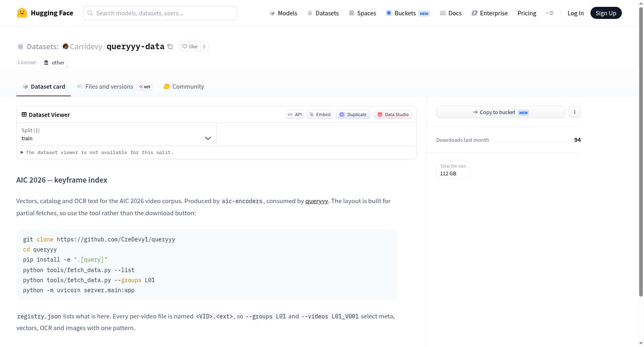The height and width of the screenshot is (347, 644).
Task: Open the Split train dropdown
Action: [x=116, y=134]
